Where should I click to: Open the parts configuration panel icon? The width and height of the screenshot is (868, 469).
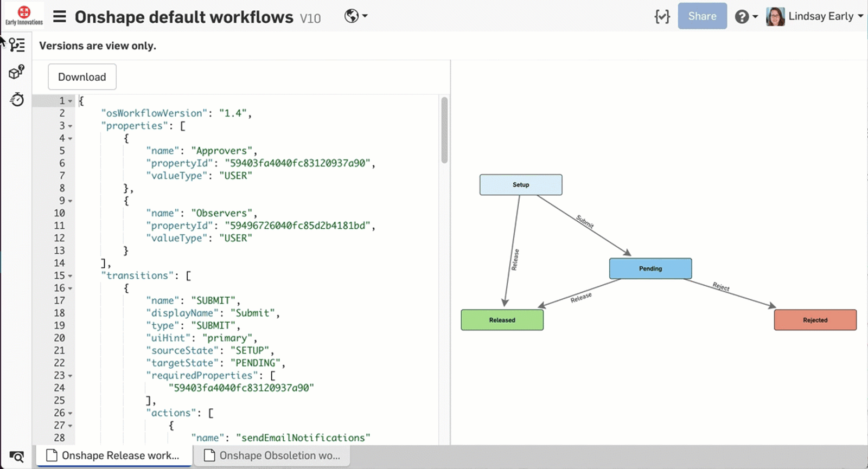(x=17, y=72)
